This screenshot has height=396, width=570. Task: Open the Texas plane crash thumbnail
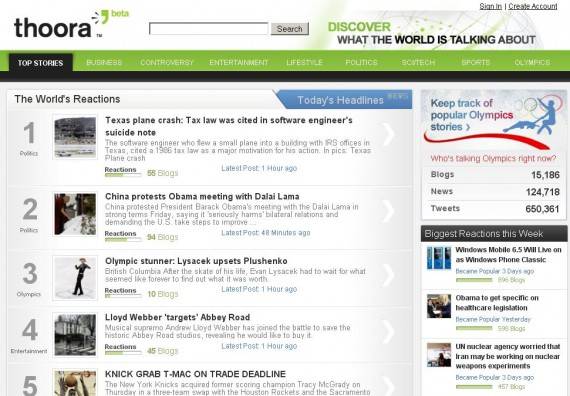click(75, 137)
